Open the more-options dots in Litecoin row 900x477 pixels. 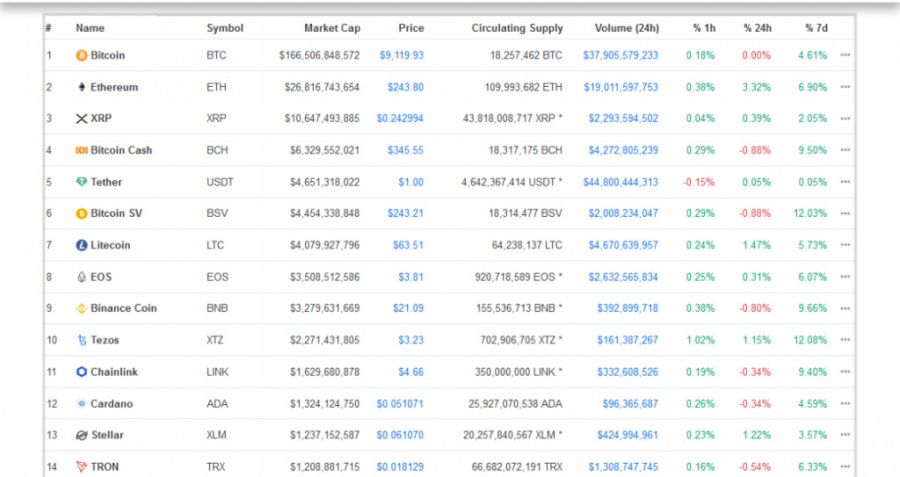[845, 245]
